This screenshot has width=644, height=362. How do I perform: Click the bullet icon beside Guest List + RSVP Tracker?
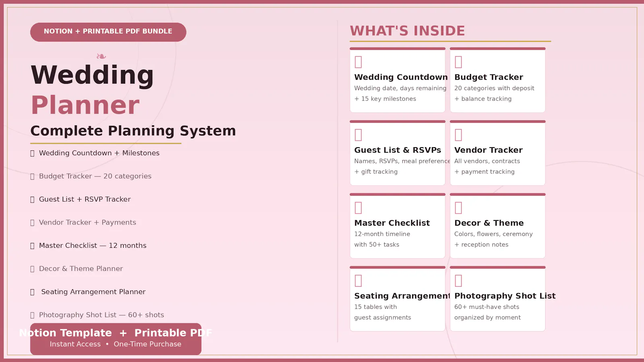point(32,200)
